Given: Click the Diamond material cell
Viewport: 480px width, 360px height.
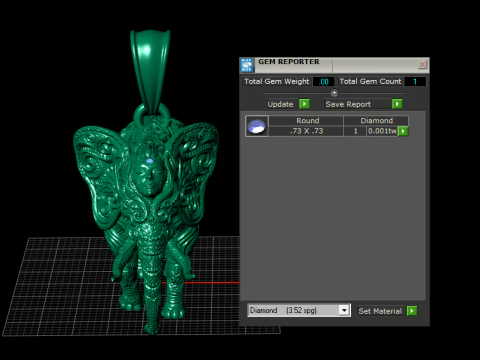Looking at the screenshot, I should [x=376, y=121].
